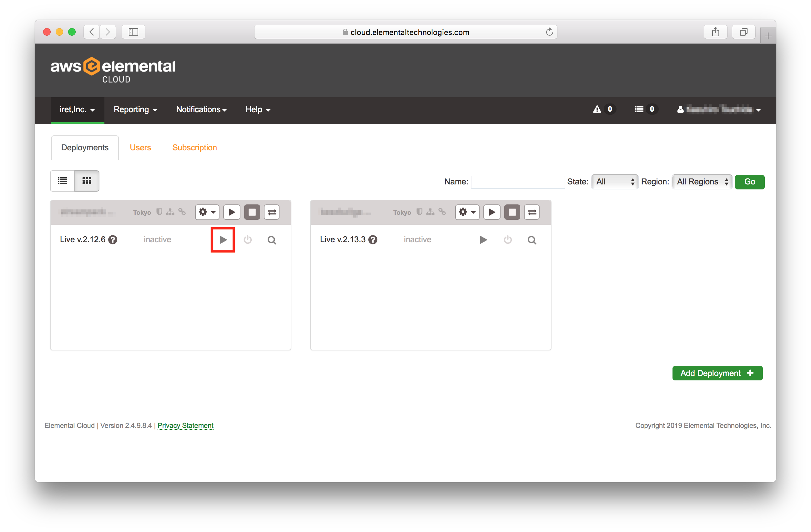
Task: Switch to list view
Action: coord(62,181)
